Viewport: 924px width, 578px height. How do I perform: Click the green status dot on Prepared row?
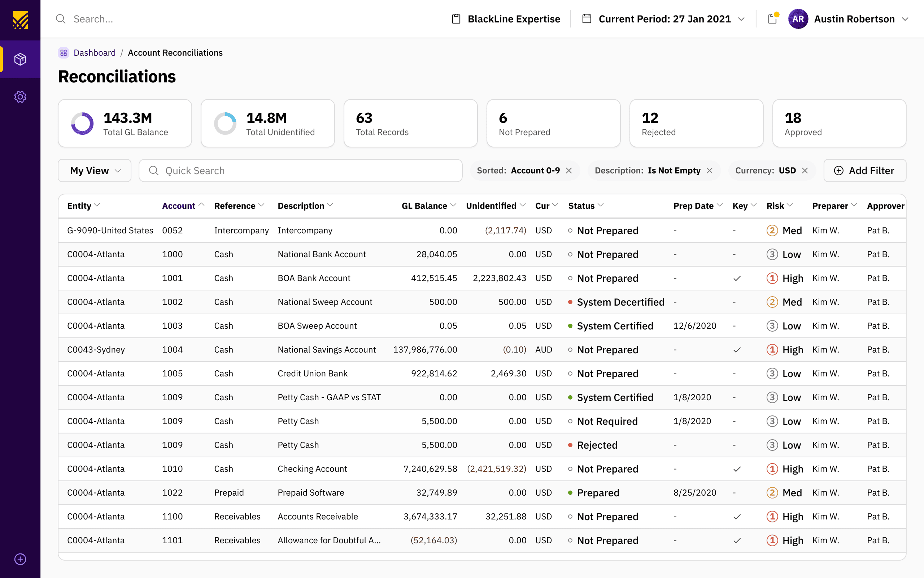[570, 493]
